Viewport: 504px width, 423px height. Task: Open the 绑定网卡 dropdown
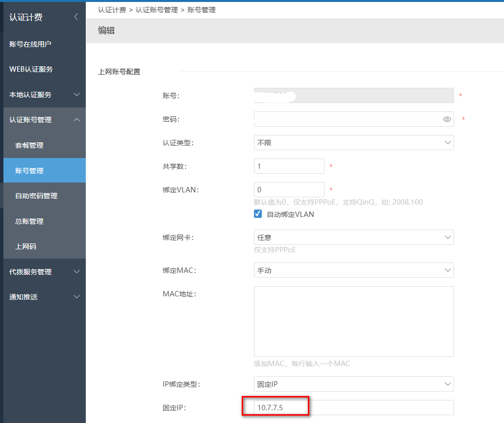353,238
